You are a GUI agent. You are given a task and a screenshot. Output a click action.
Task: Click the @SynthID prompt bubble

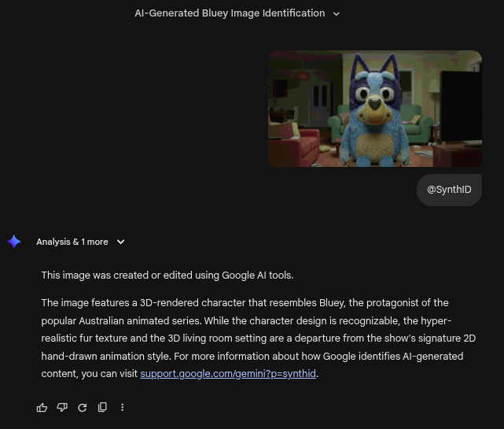click(x=448, y=190)
